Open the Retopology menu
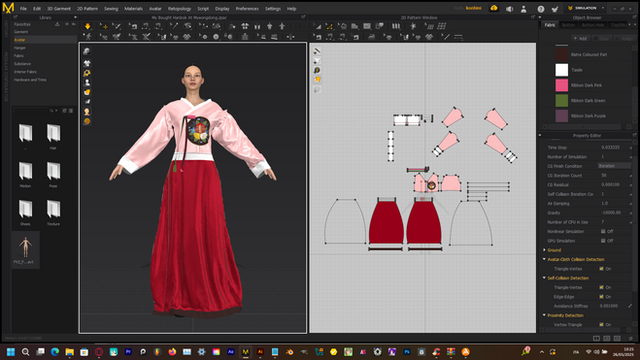640x360 pixels. pos(179,9)
